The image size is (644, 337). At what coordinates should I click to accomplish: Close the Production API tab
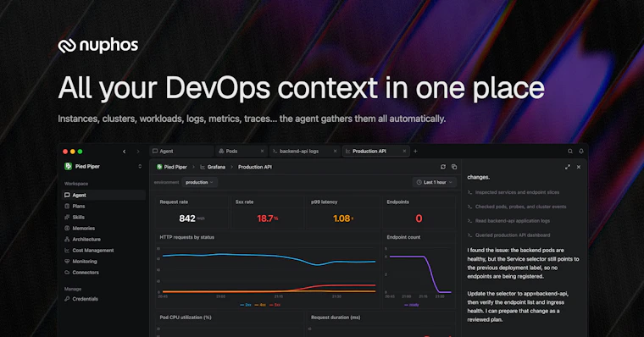(x=404, y=151)
